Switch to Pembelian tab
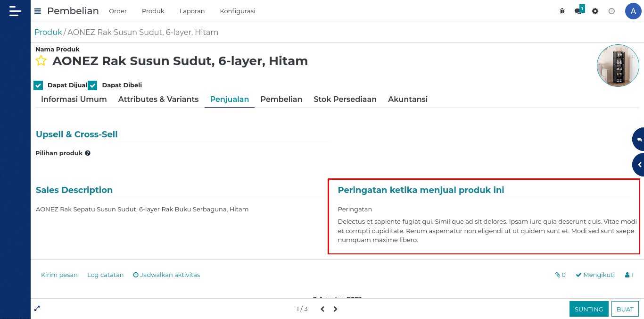 click(x=281, y=99)
